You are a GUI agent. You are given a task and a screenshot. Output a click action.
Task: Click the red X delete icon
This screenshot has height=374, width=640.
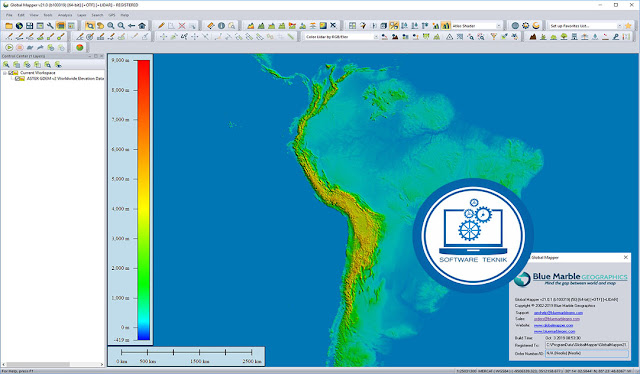[x=182, y=26]
